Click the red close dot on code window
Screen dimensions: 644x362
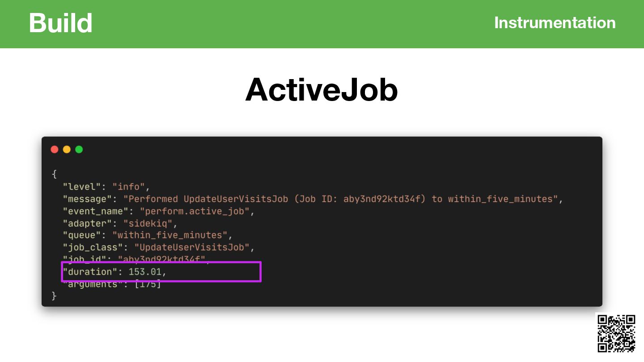[55, 150]
